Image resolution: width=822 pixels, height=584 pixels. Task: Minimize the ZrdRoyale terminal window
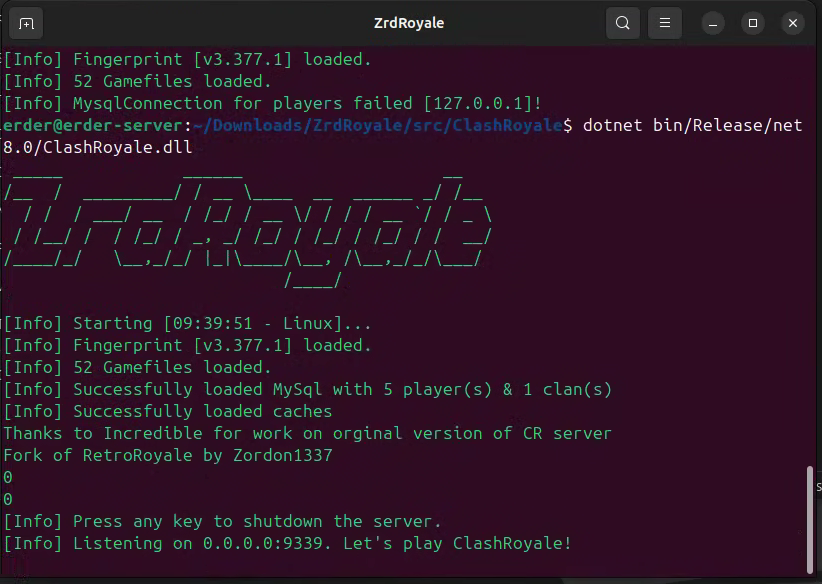click(713, 24)
